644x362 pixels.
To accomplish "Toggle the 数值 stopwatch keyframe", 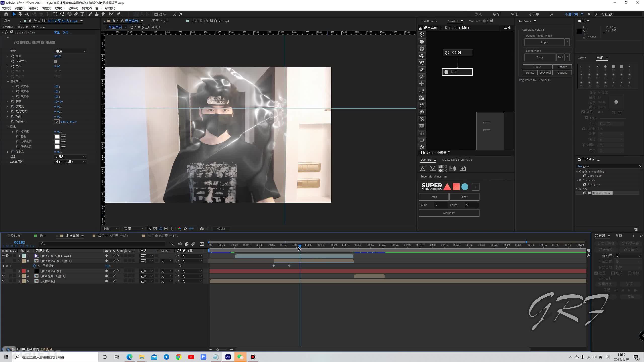I will point(13,56).
